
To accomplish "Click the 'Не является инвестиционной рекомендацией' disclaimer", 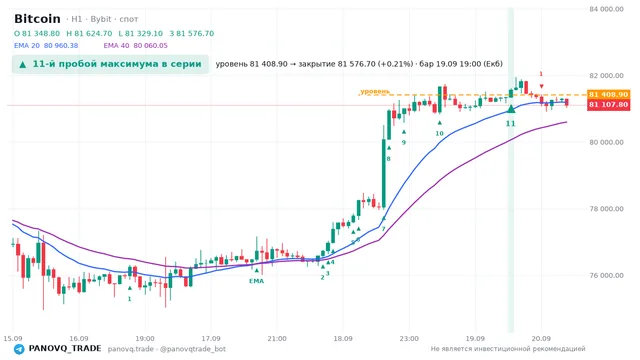I will [508, 349].
